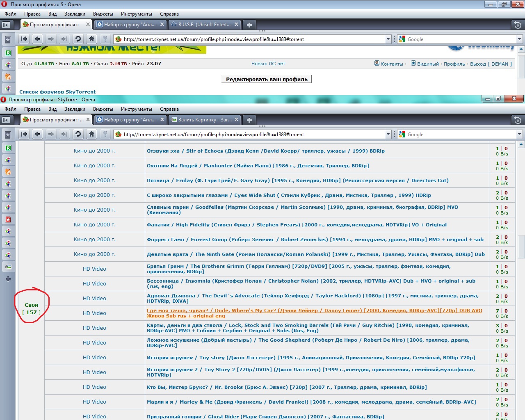Click Forward arrow in the front window toolbar
This screenshot has width=525, height=420.
click(x=51, y=134)
